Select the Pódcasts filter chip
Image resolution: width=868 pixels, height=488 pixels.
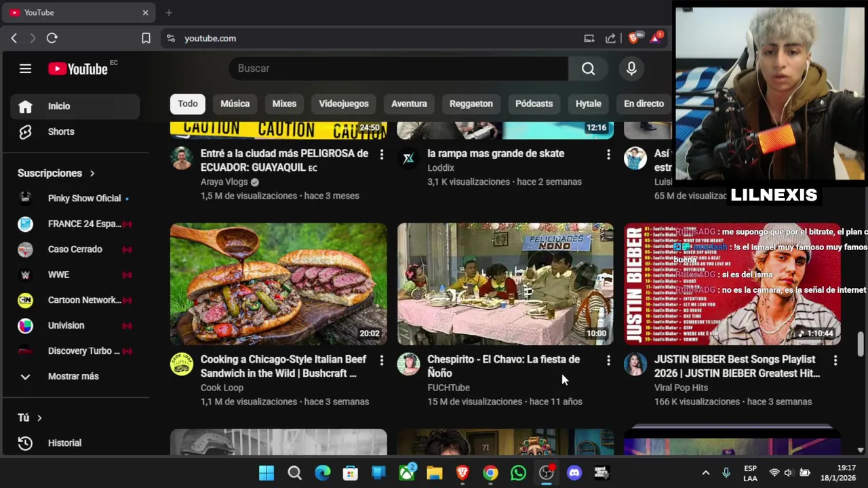(534, 104)
